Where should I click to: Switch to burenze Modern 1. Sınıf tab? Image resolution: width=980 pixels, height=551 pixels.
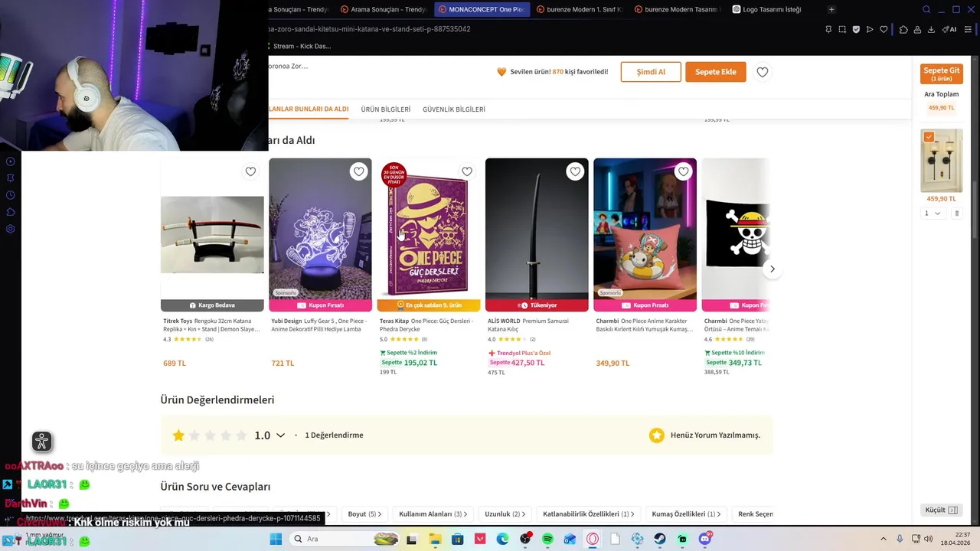pos(580,9)
